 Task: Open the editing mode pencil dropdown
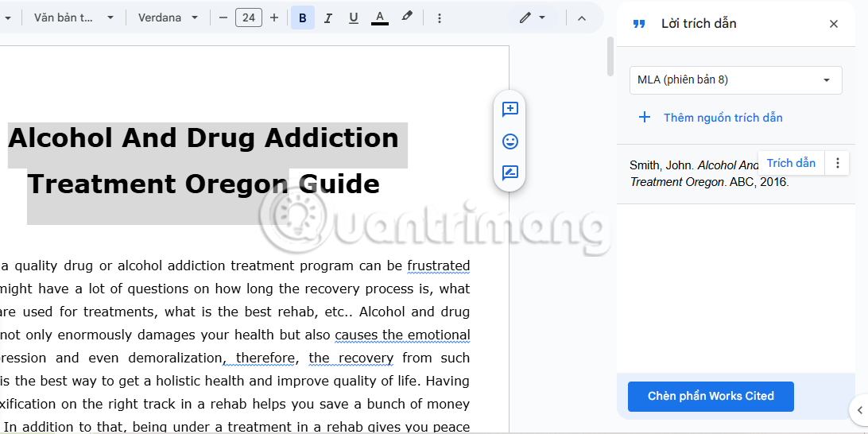coord(533,17)
